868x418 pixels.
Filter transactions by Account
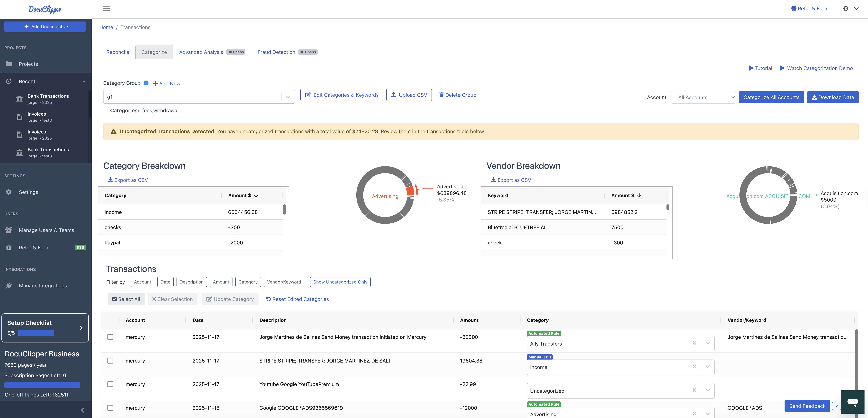tap(142, 282)
